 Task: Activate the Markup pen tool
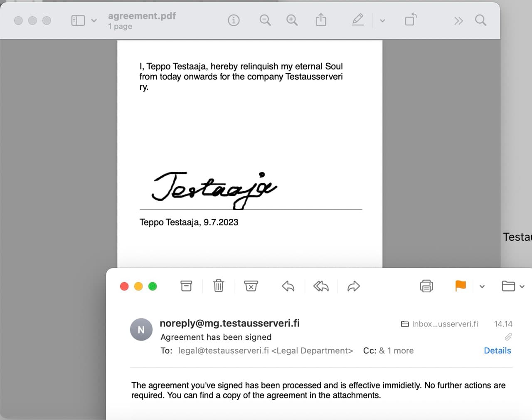coord(357,20)
